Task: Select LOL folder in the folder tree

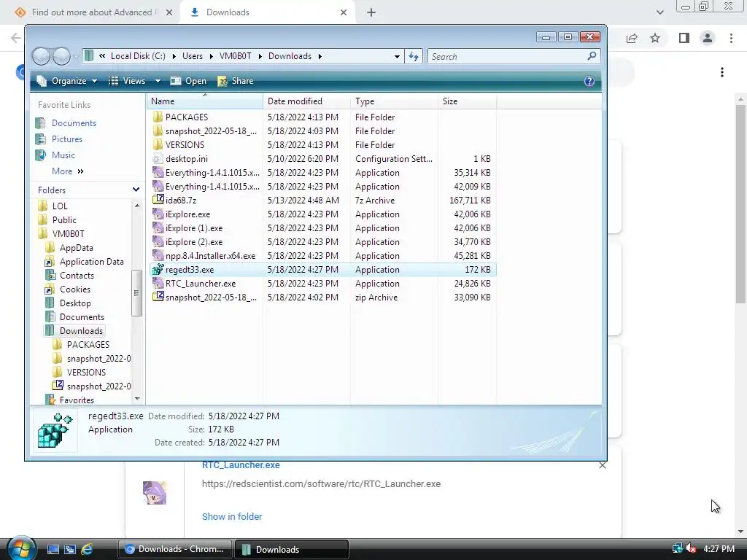Action: coord(60,206)
